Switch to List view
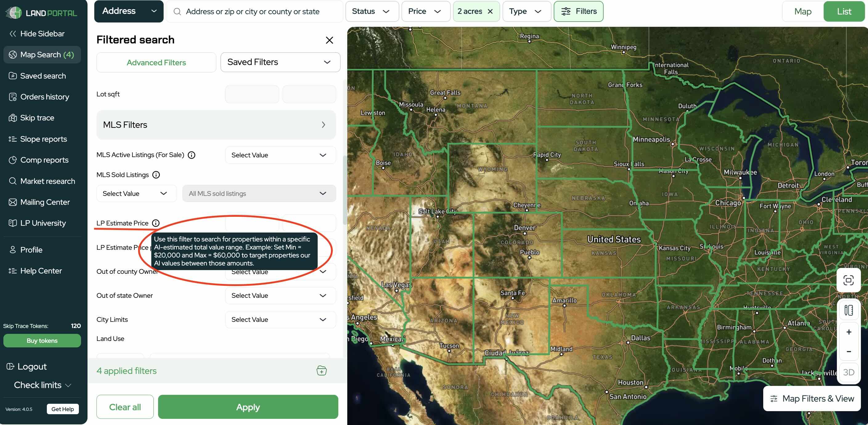This screenshot has height=425, width=868. pyautogui.click(x=844, y=11)
